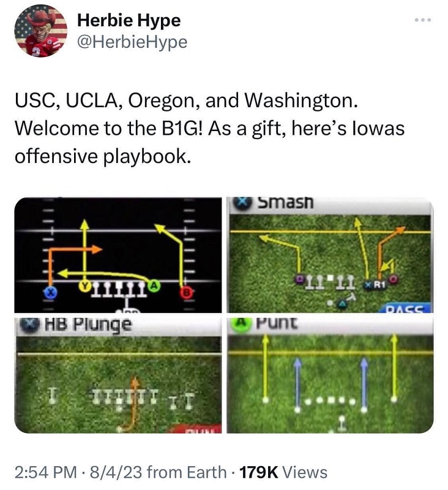Click the tweet text about Iowa's playbook
Screen dimensions: 448x490
[x=209, y=129]
